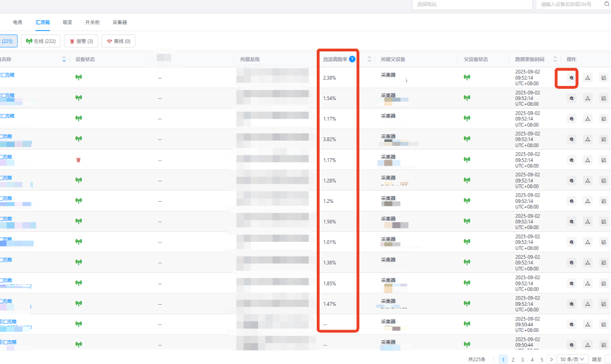Image resolution: width=611 pixels, height=364 pixels.
Task: Click the 选择电站 station selector field
Action: (x=471, y=5)
